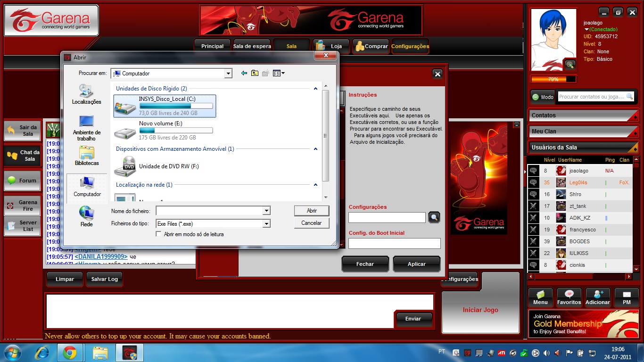Click the search icon in the contacts search box
Viewport: 644px width, 362px height.
click(x=629, y=97)
